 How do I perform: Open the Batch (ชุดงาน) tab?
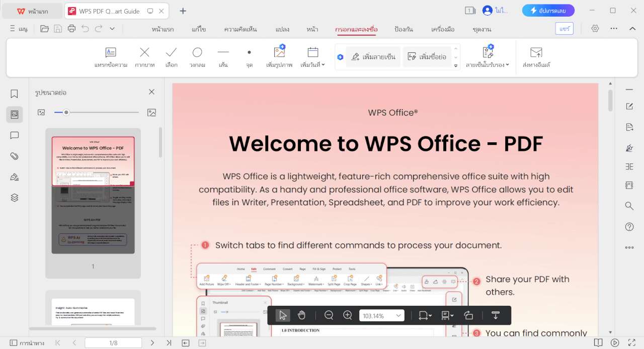pyautogui.click(x=482, y=29)
